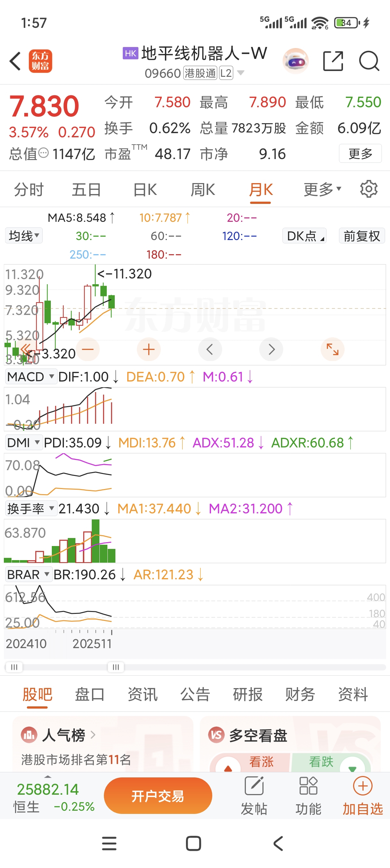Tap Android home button

[x=193, y=843]
